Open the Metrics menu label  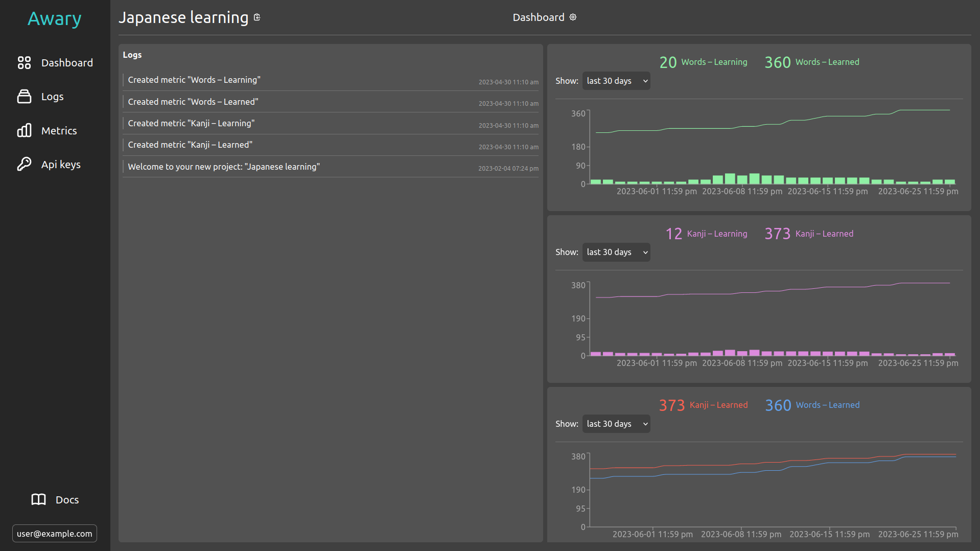[x=59, y=131]
